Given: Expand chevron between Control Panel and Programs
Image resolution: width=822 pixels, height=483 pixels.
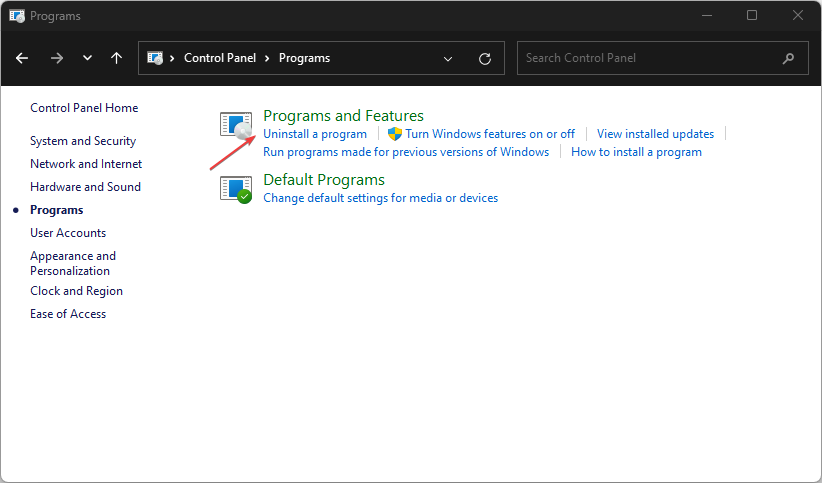Looking at the screenshot, I should 267,58.
